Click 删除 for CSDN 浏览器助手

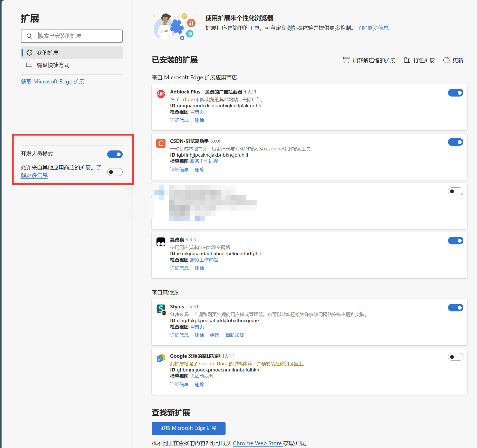[199, 170]
